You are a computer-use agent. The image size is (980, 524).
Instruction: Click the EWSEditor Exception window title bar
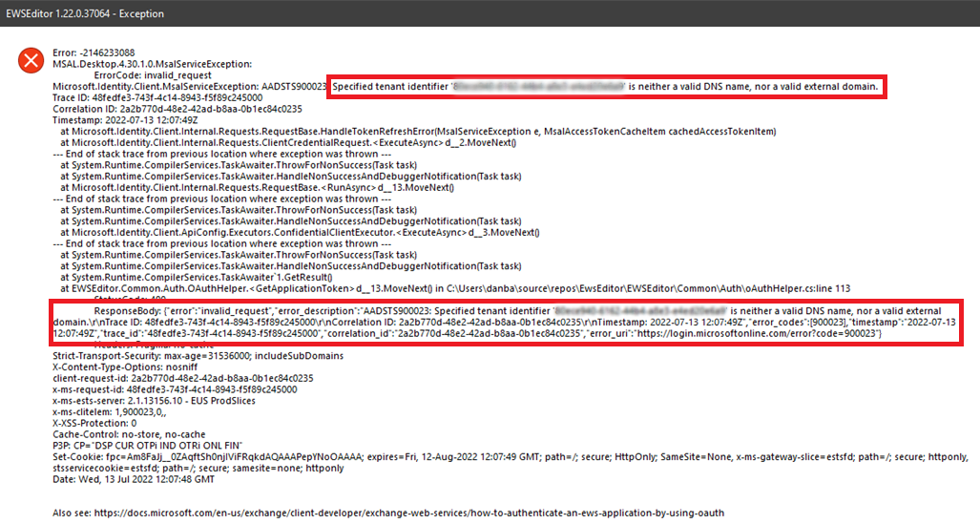(x=83, y=14)
